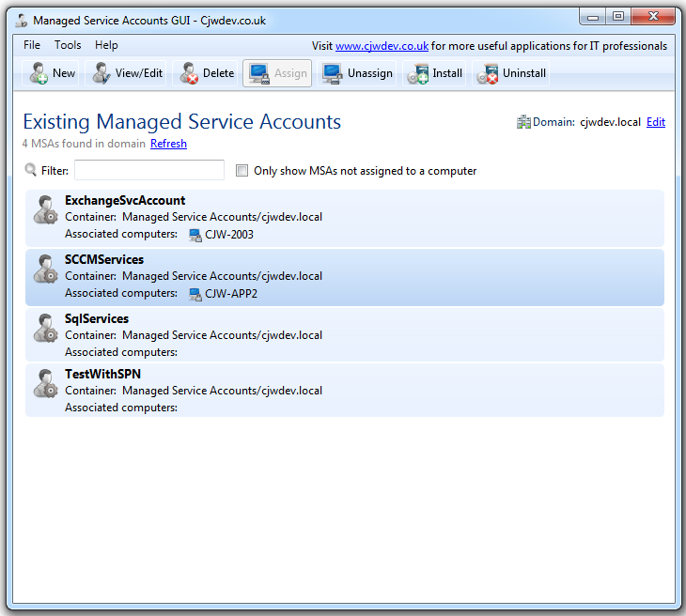Select the SqlServices account row

[344, 335]
